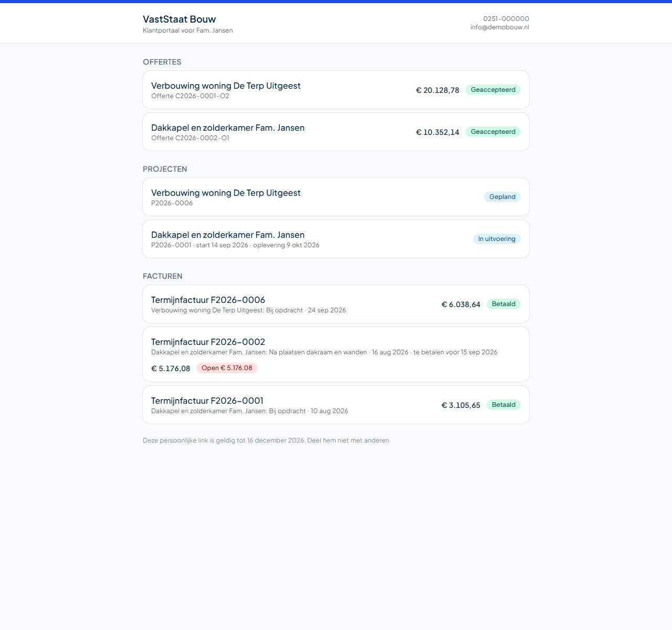Click the Gepland status badge
Screen dimensions: 672x630
(x=502, y=197)
